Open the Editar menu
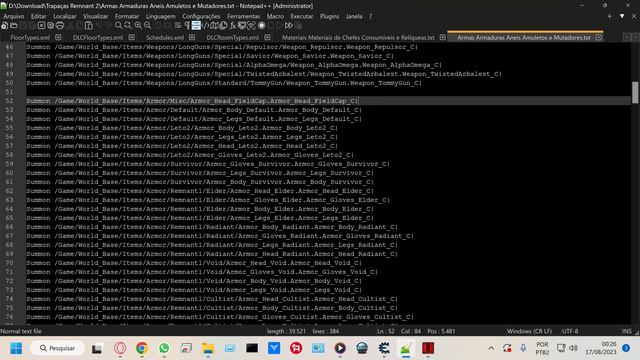Screen dimensions: 640x360 (39, 16)
